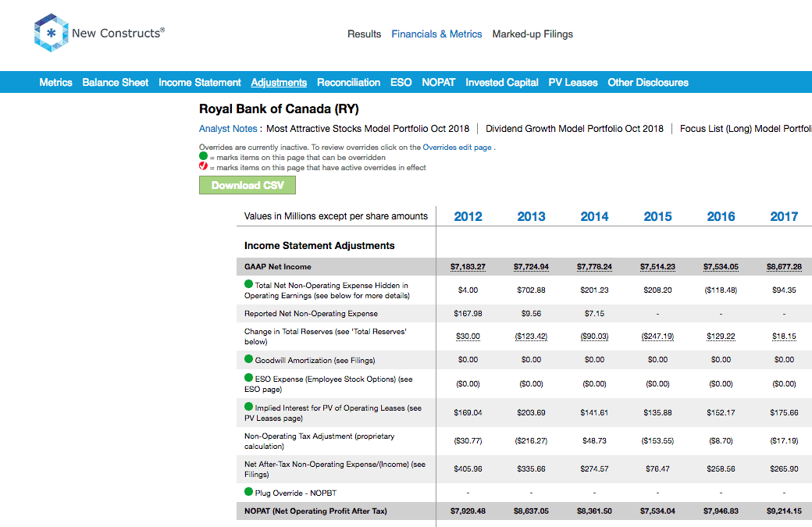Click GAAP Net Income value $7,514.23
The image size is (812, 527).
657,267
